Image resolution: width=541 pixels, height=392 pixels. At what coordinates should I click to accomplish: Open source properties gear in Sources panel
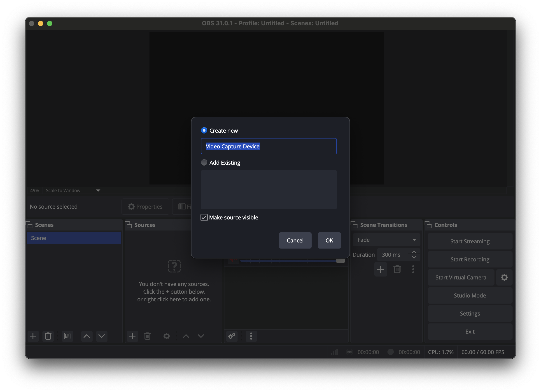pyautogui.click(x=166, y=336)
